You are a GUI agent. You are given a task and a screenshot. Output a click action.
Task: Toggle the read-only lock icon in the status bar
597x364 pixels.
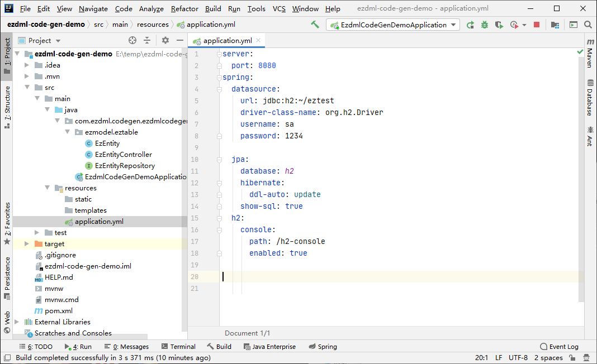coord(572,357)
